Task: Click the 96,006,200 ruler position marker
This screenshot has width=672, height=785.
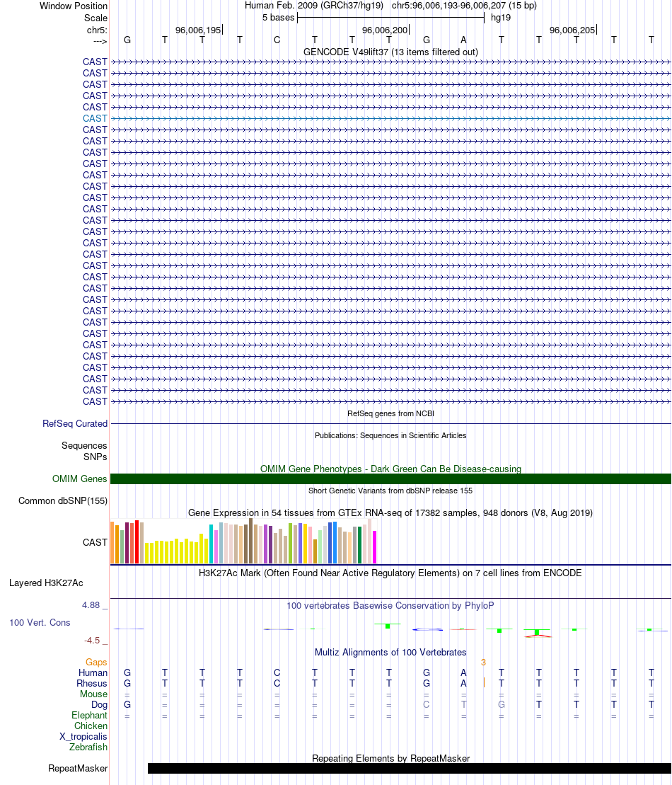Action: point(385,30)
